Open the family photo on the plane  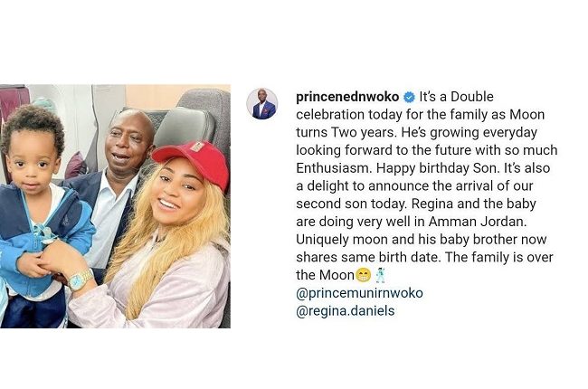[115, 206]
